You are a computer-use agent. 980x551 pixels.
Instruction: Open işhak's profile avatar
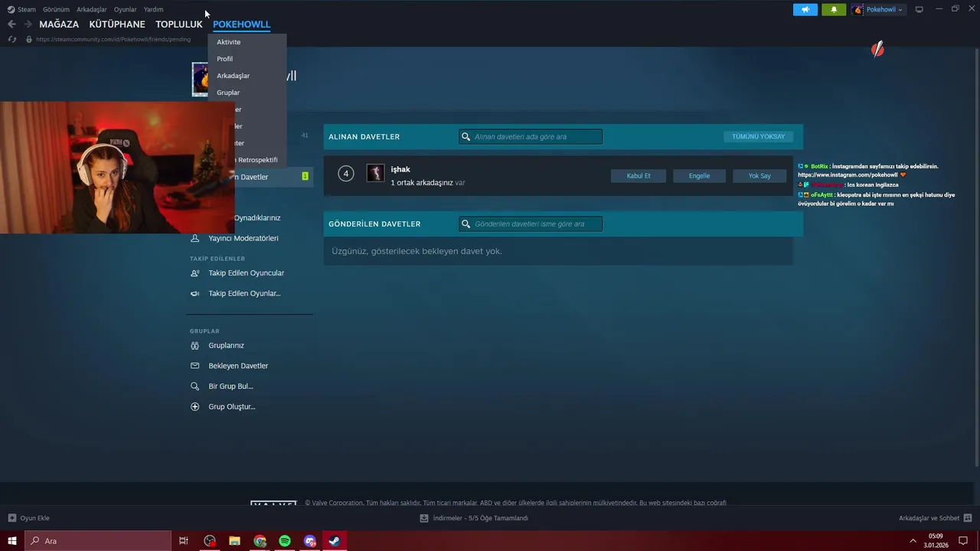(375, 173)
